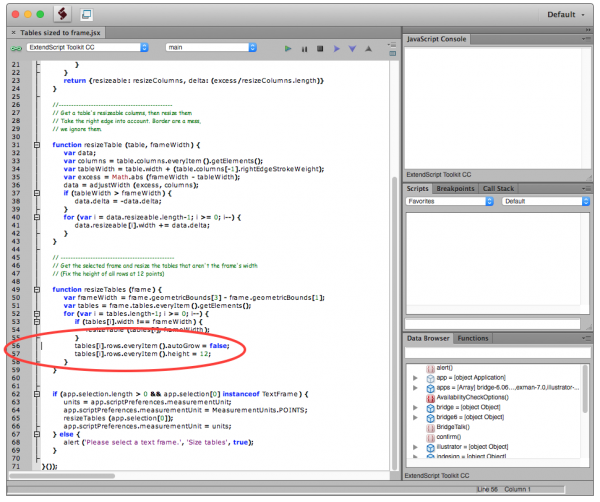Pause script execution
Image resolution: width=600 pixels, height=502 pixels.
coord(306,48)
